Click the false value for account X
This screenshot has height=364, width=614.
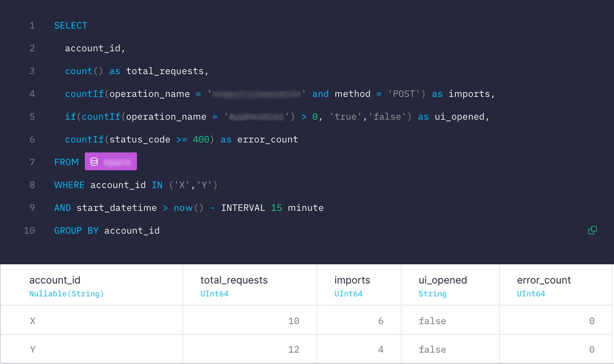[432, 321]
